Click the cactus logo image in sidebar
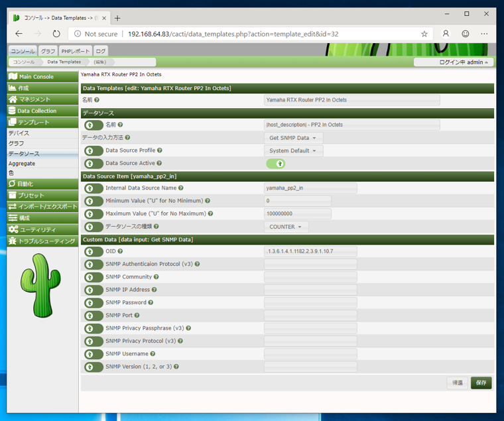This screenshot has height=421, width=504. click(x=40, y=285)
